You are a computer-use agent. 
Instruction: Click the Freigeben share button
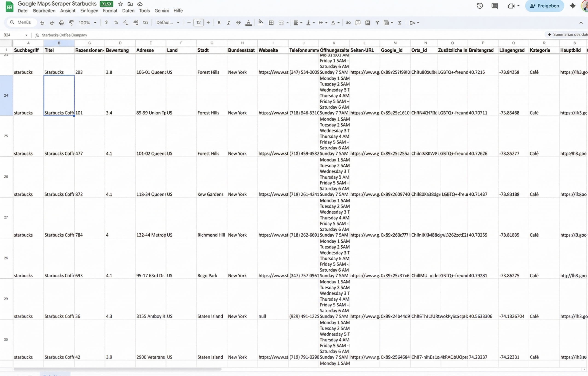click(x=544, y=6)
